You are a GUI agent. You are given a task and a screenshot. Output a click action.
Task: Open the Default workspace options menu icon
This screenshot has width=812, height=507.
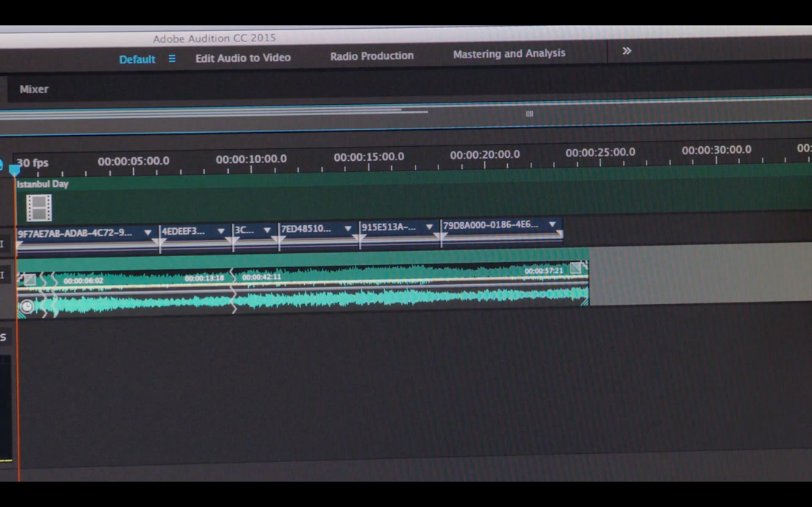[172, 59]
